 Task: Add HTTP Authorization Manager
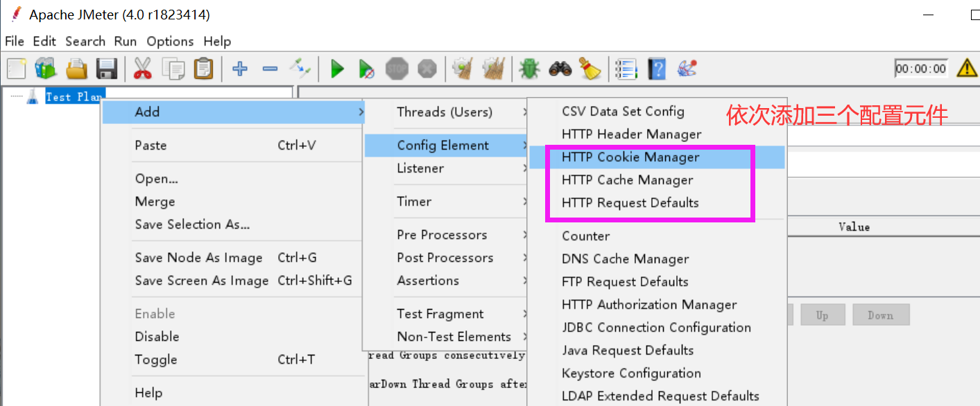657,305
